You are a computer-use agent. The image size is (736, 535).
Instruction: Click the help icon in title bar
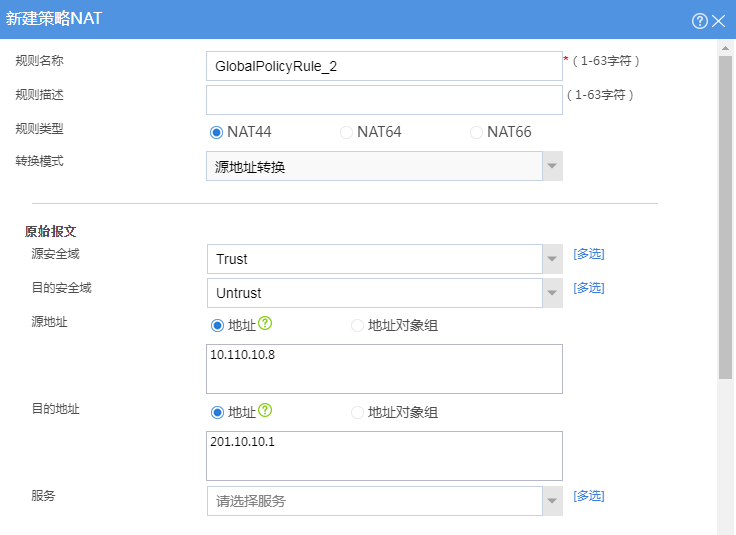pos(700,20)
